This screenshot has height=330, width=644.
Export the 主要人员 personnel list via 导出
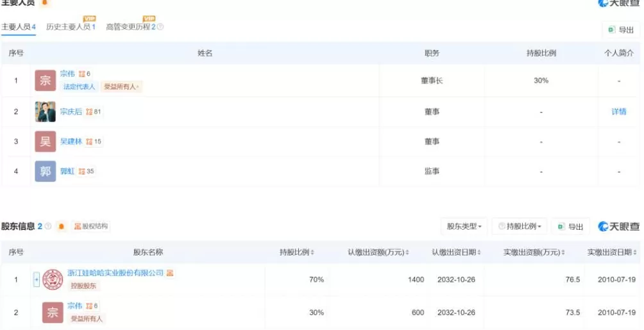pos(620,30)
